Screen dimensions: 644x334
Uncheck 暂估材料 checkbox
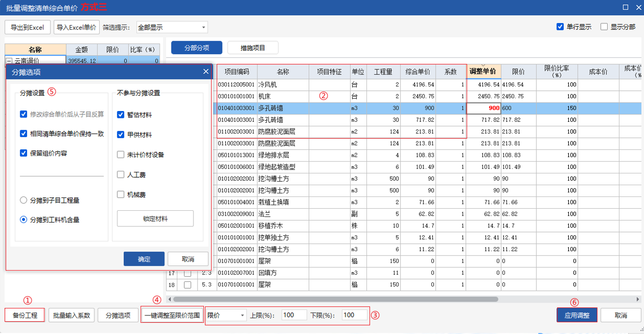coord(121,114)
